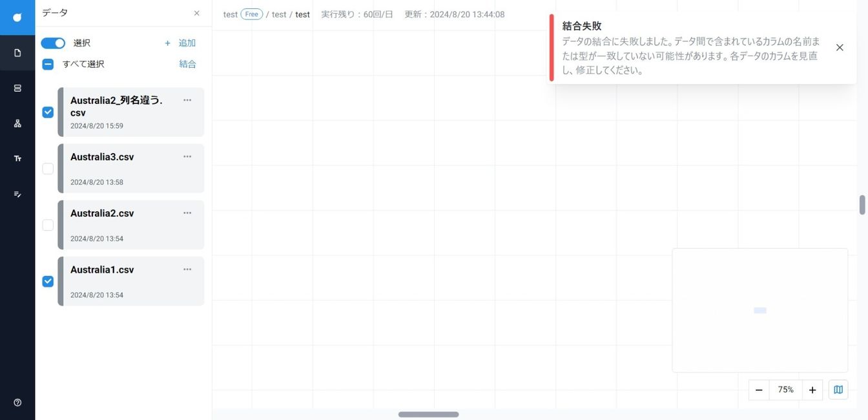
Task: Open the help question mark icon
Action: (17, 403)
